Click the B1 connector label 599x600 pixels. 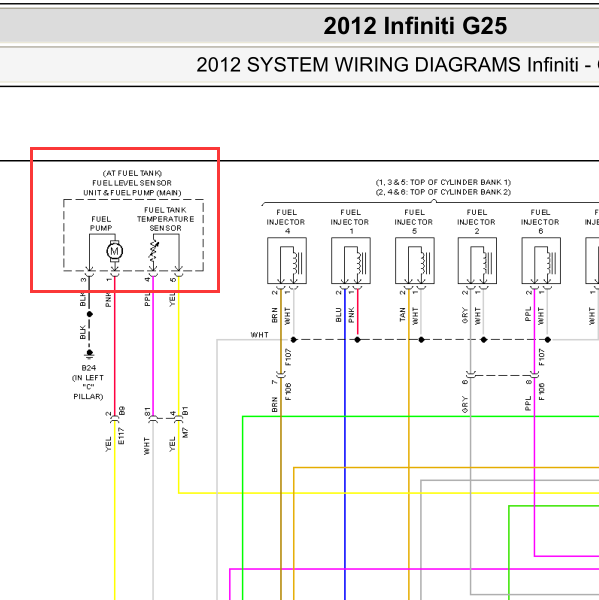(x=185, y=411)
